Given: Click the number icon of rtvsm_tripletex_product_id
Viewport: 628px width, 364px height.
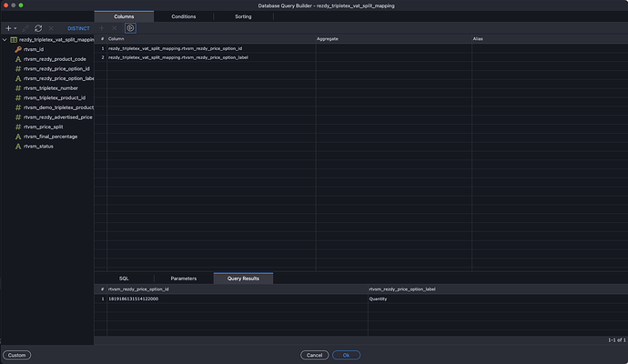Looking at the screenshot, I should (18, 97).
